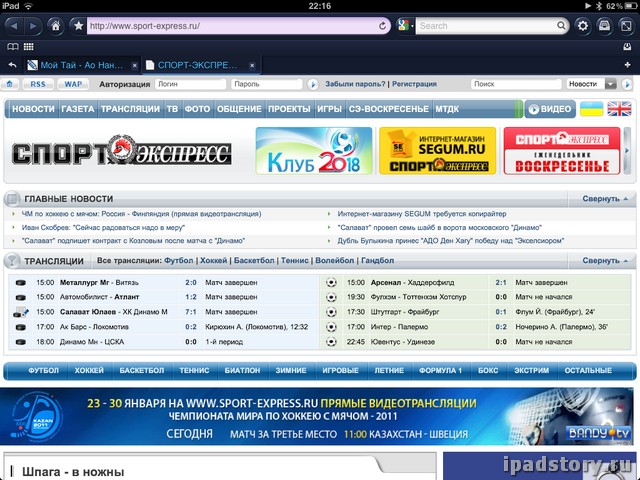The height and width of the screenshot is (480, 640).
Task: Tap the undo arrow left of the tabs
Action: pyautogui.click(x=12, y=65)
